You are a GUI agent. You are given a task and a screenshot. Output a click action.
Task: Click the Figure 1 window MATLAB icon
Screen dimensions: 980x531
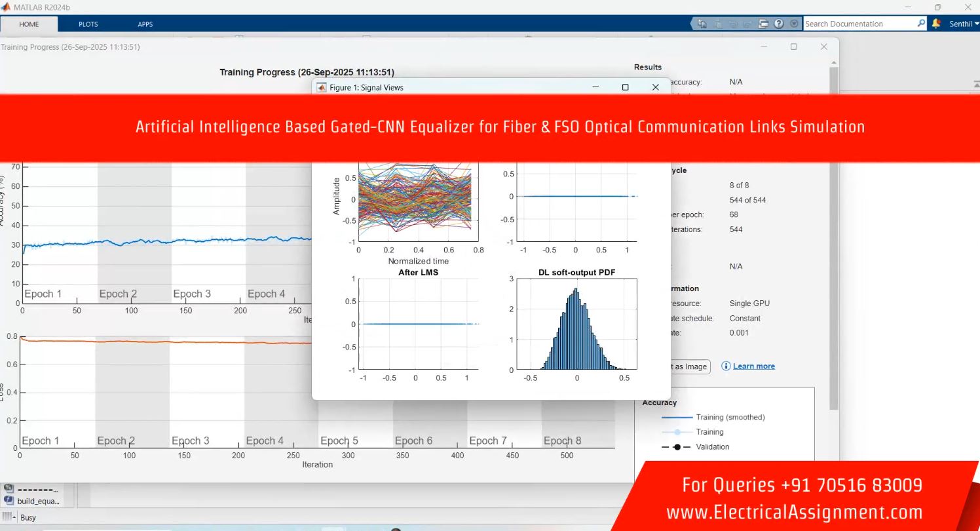[322, 87]
